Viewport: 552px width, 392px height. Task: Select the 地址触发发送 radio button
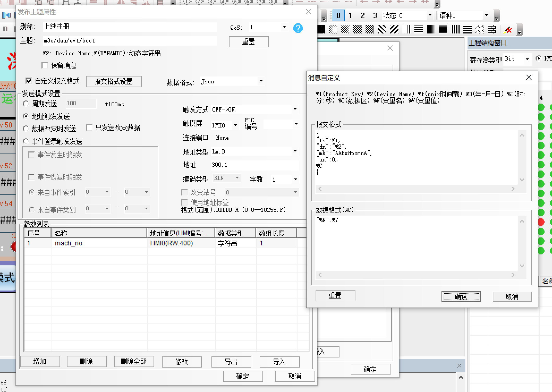coord(26,116)
